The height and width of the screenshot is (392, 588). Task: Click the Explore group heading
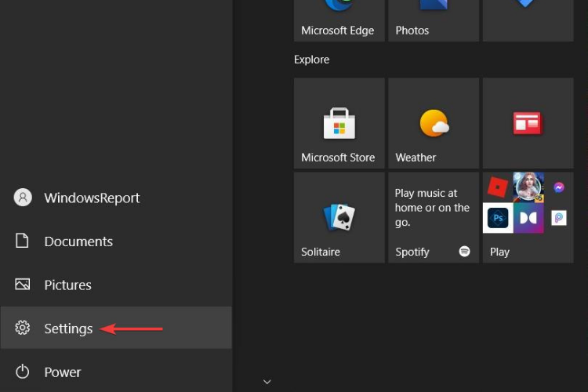[x=311, y=60]
